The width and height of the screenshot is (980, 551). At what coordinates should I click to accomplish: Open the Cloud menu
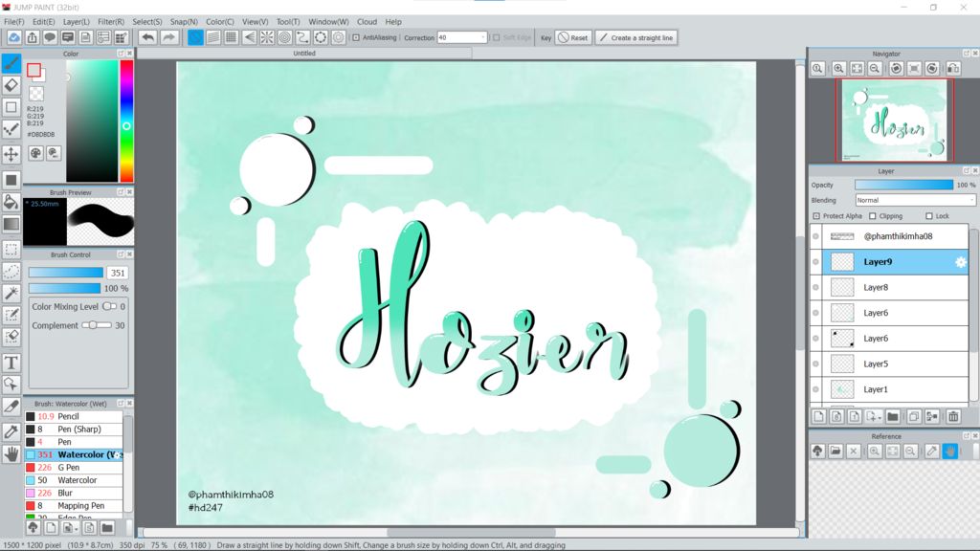tap(367, 21)
